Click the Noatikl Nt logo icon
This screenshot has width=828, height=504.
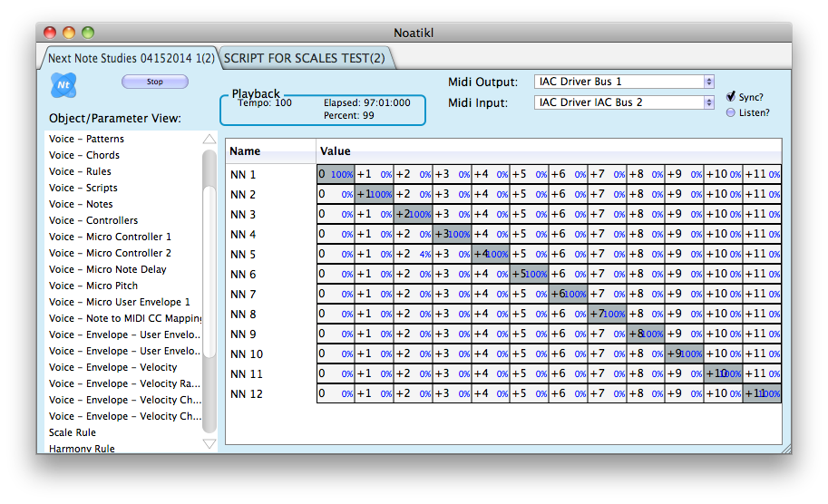pyautogui.click(x=63, y=85)
